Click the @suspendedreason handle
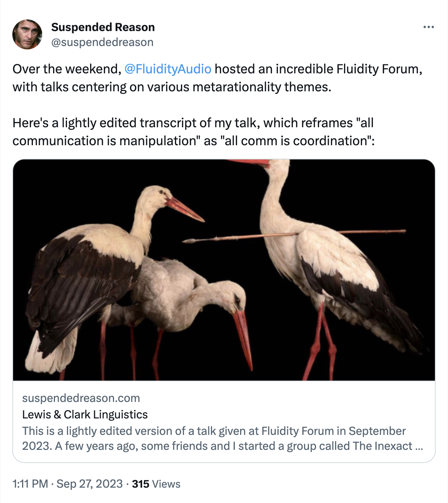The image size is (448, 503). click(102, 42)
